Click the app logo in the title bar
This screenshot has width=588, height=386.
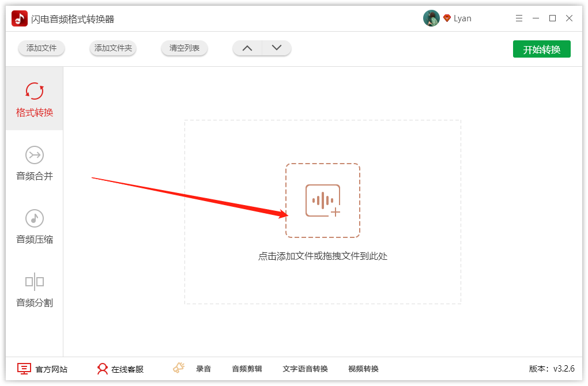click(x=20, y=18)
